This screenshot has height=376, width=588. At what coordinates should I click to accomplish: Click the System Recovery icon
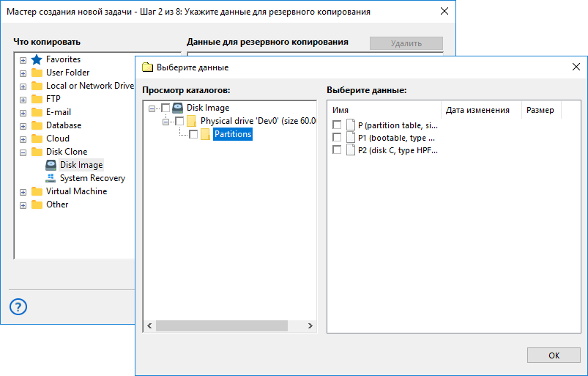coord(51,178)
